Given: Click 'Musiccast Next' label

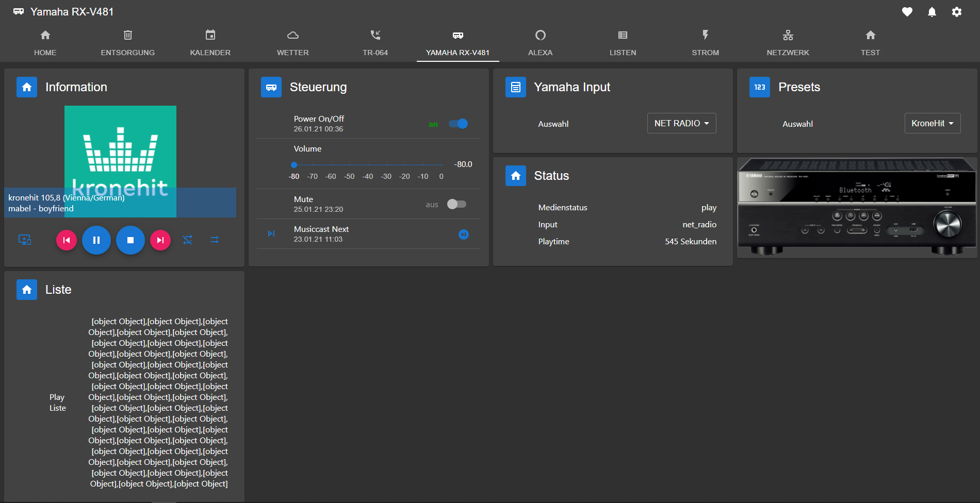Looking at the screenshot, I should [x=321, y=229].
